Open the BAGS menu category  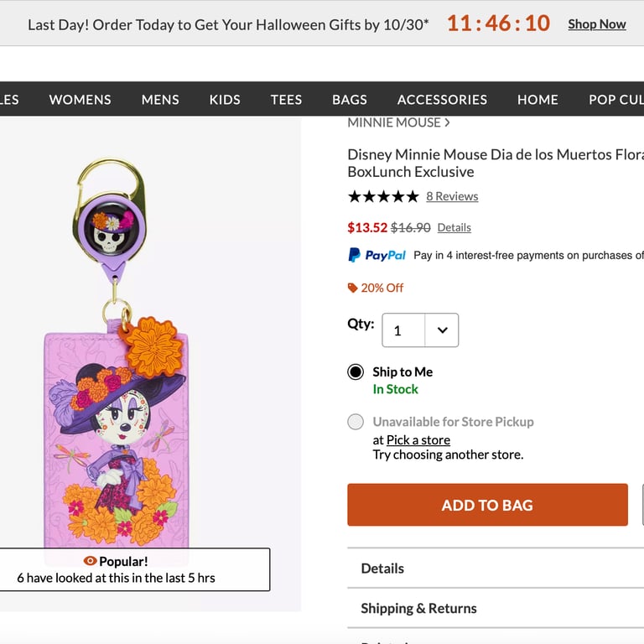click(350, 99)
